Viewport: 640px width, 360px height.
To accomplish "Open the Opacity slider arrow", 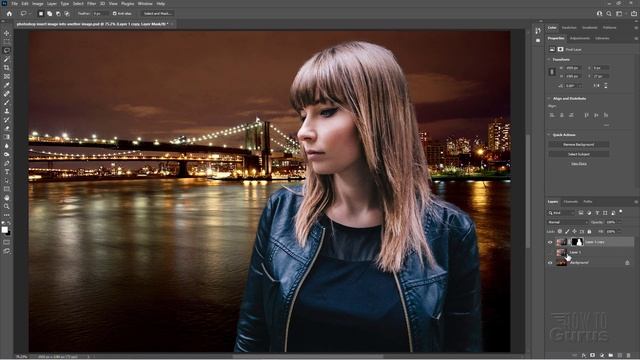I will [x=619, y=222].
